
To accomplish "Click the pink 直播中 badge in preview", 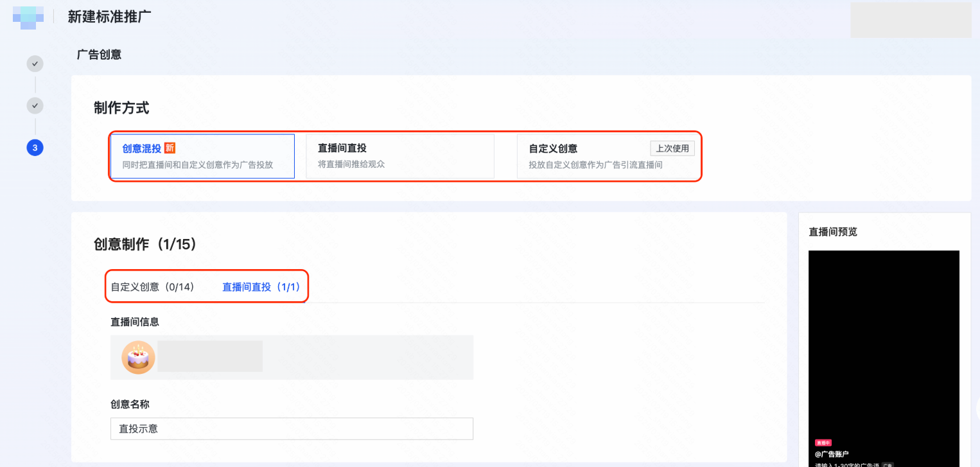I will click(823, 443).
